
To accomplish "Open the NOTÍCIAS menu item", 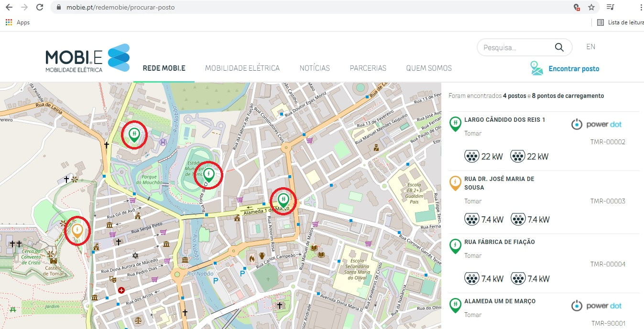I will [x=315, y=68].
